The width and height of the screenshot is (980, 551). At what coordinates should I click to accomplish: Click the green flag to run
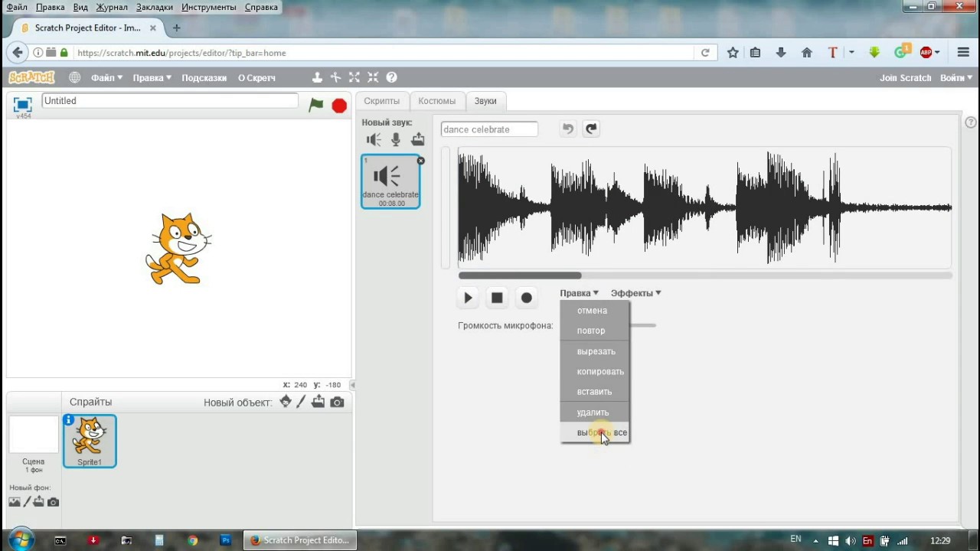coord(315,105)
